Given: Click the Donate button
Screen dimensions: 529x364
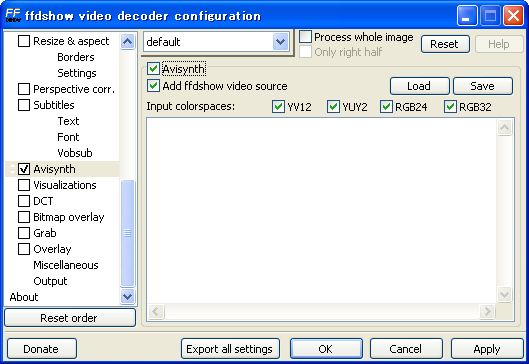Looking at the screenshot, I should (x=42, y=348).
